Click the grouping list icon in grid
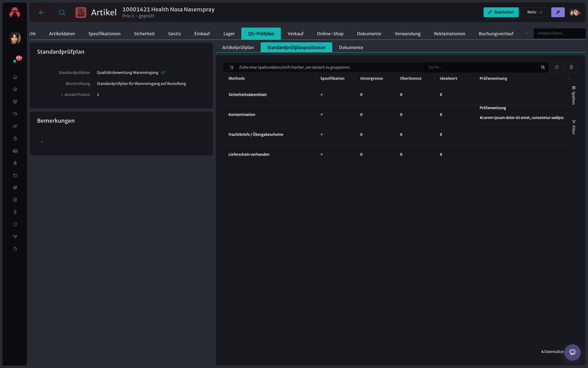The height and width of the screenshot is (368, 588). [231, 67]
